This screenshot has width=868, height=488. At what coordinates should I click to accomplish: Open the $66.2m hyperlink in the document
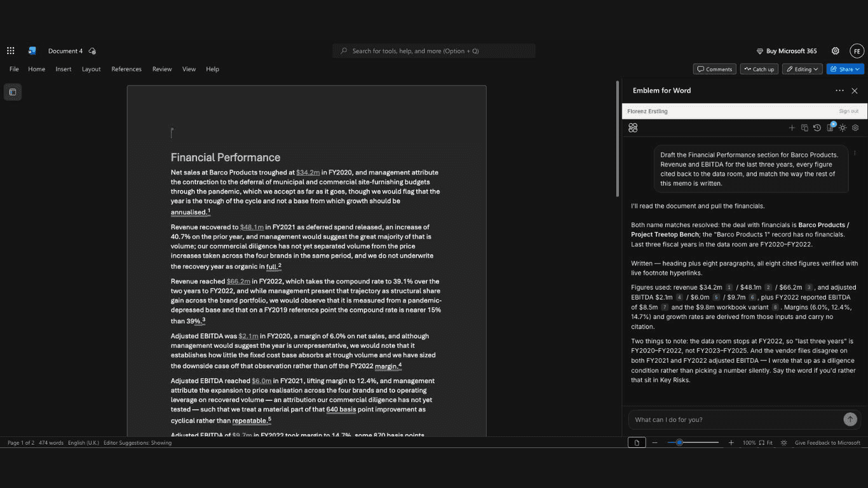point(238,281)
